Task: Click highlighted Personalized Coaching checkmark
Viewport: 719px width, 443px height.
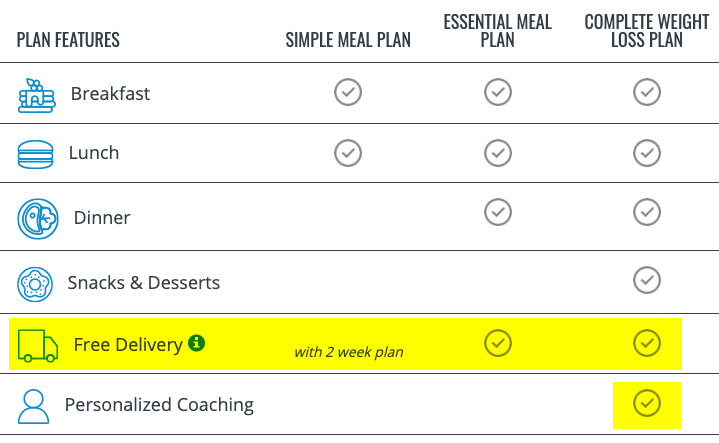Action: 647,403
